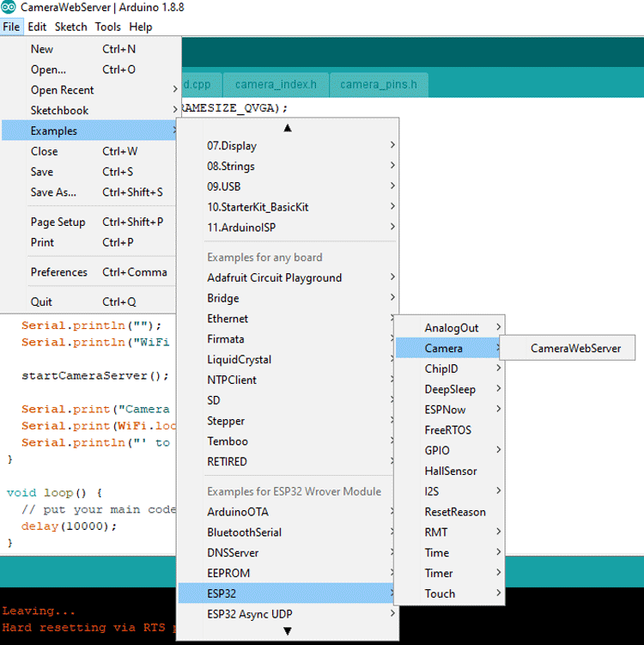
Task: Expand the Open Recent submenu
Action: coord(89,89)
